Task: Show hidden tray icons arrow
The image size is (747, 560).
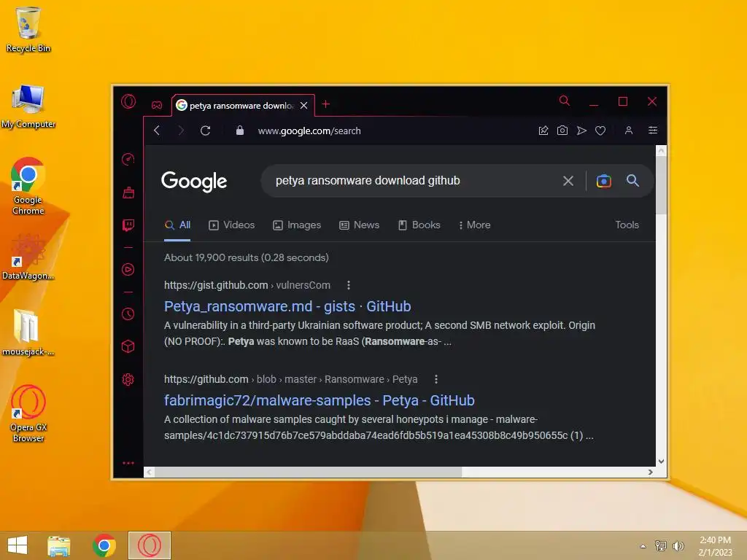Action: (643, 546)
